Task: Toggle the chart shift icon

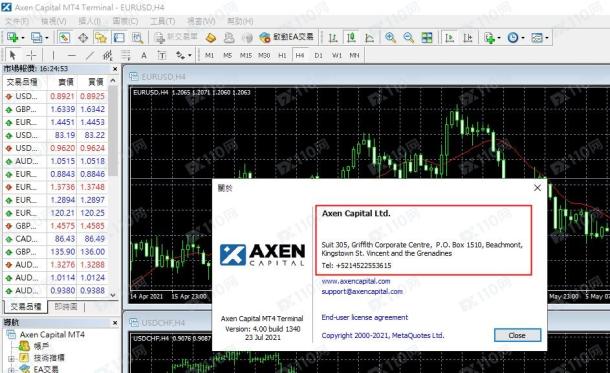Action: (x=468, y=38)
